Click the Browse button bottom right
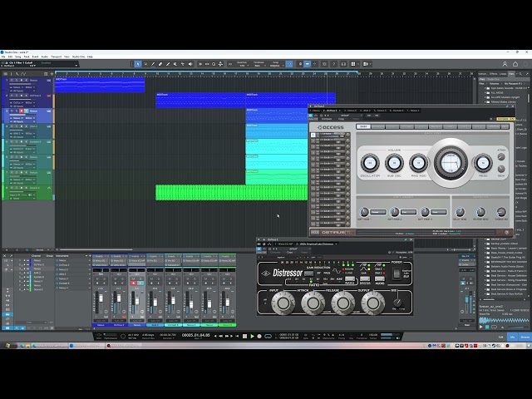The image size is (532, 399). click(525, 337)
